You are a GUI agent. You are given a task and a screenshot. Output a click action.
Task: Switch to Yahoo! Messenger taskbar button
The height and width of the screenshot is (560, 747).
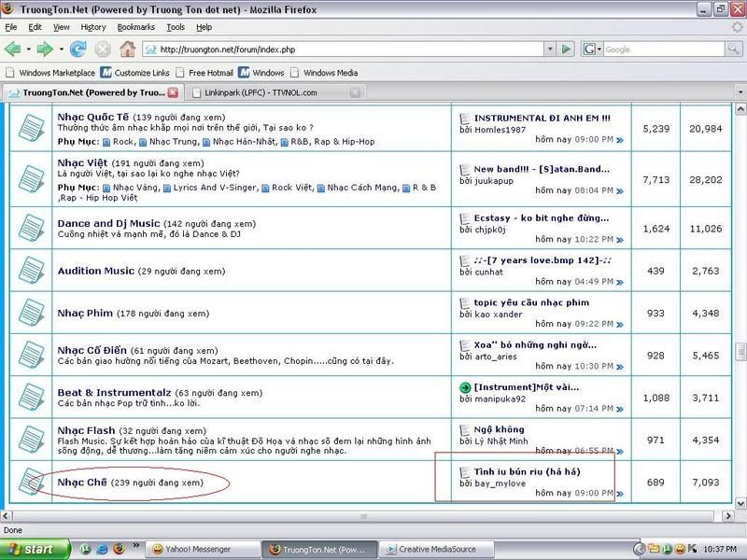[202, 549]
